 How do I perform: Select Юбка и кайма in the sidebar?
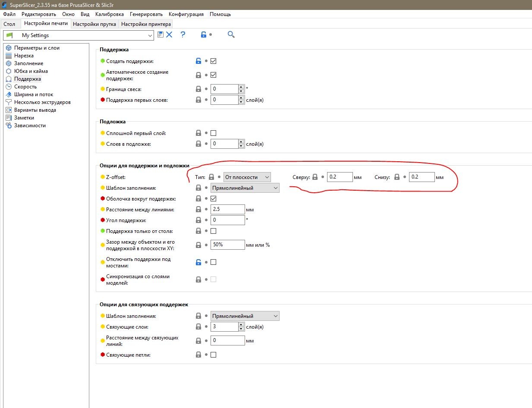tap(31, 71)
